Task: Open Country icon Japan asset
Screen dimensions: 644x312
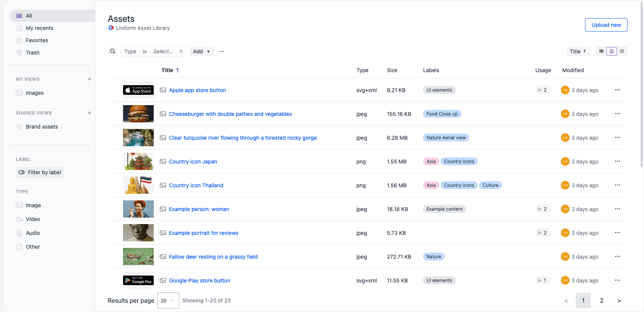Action: click(x=193, y=162)
